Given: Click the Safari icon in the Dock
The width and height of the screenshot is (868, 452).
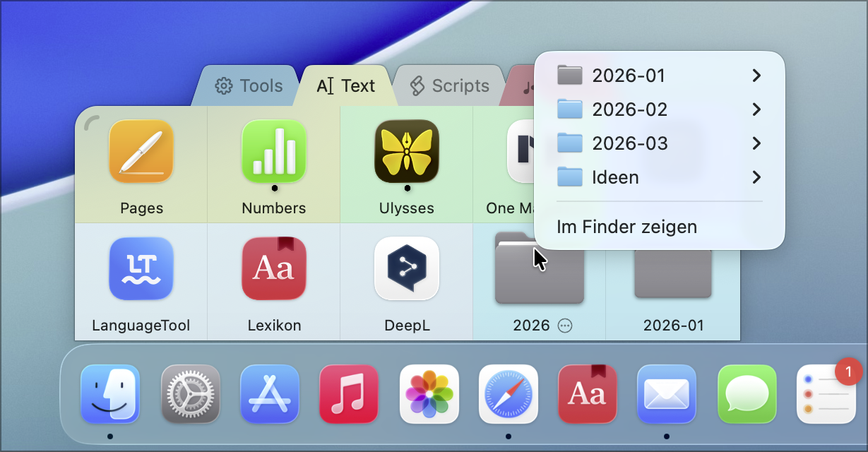Looking at the screenshot, I should coord(509,394).
